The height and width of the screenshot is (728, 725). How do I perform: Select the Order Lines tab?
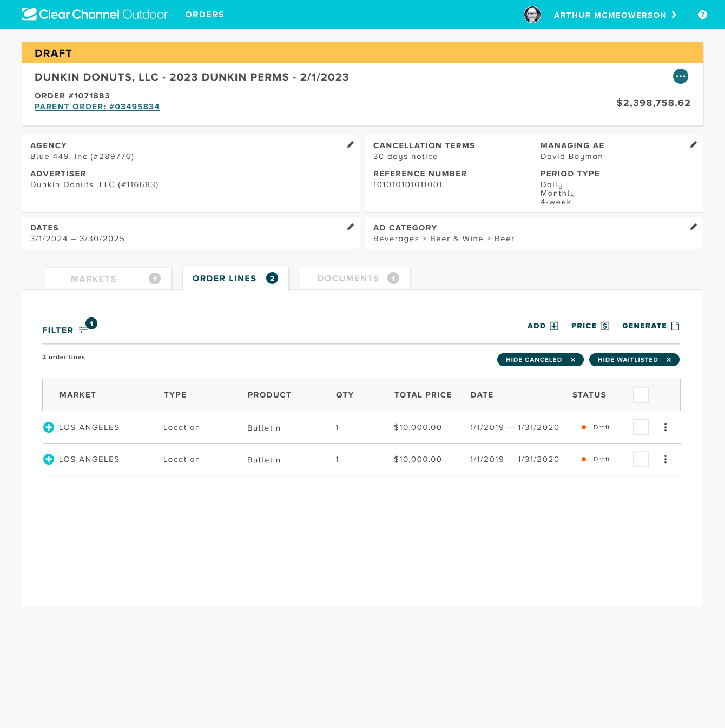[x=235, y=279]
